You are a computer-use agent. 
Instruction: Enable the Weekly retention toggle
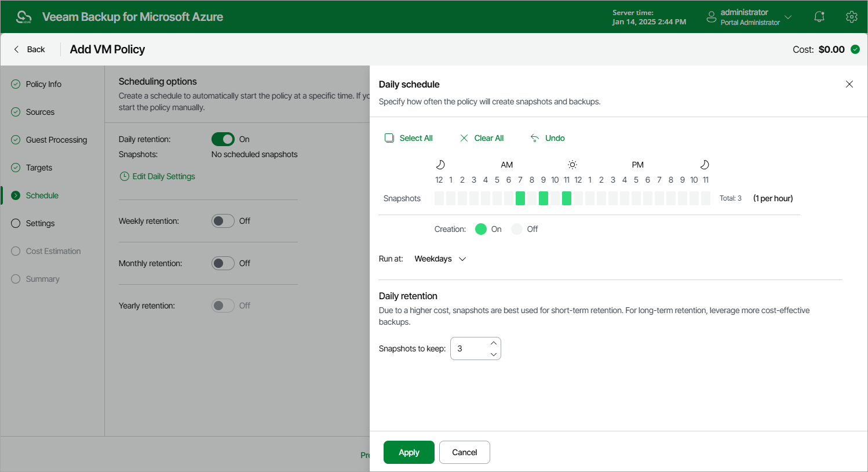click(223, 221)
